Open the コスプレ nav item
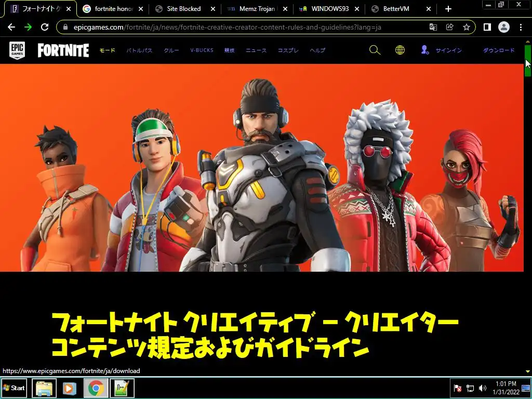The image size is (532, 399). (x=288, y=50)
